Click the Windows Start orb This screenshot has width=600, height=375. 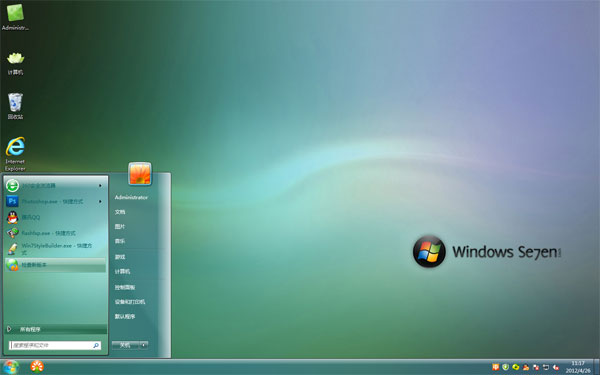click(10, 367)
